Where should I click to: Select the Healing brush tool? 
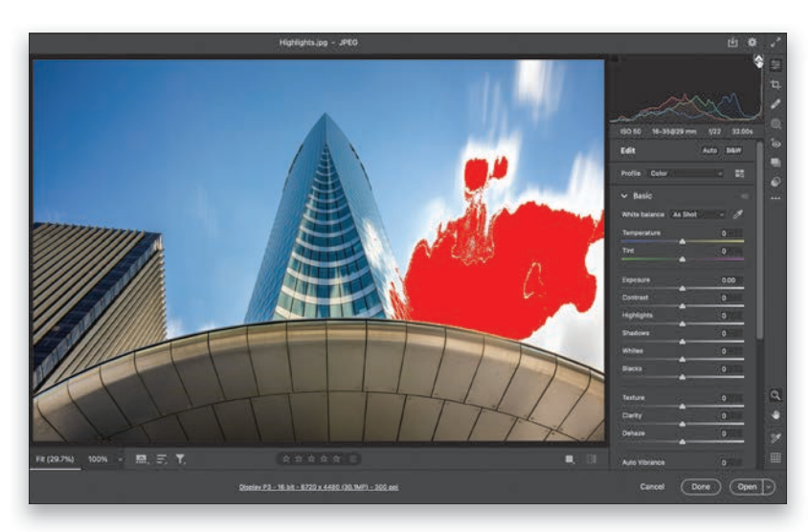[x=776, y=103]
